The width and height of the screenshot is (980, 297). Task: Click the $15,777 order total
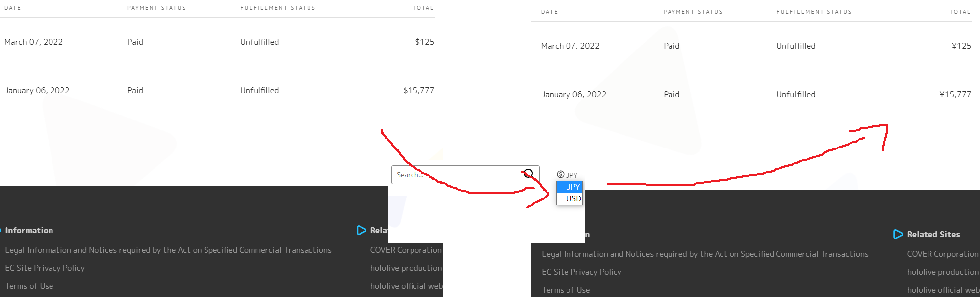[418, 90]
